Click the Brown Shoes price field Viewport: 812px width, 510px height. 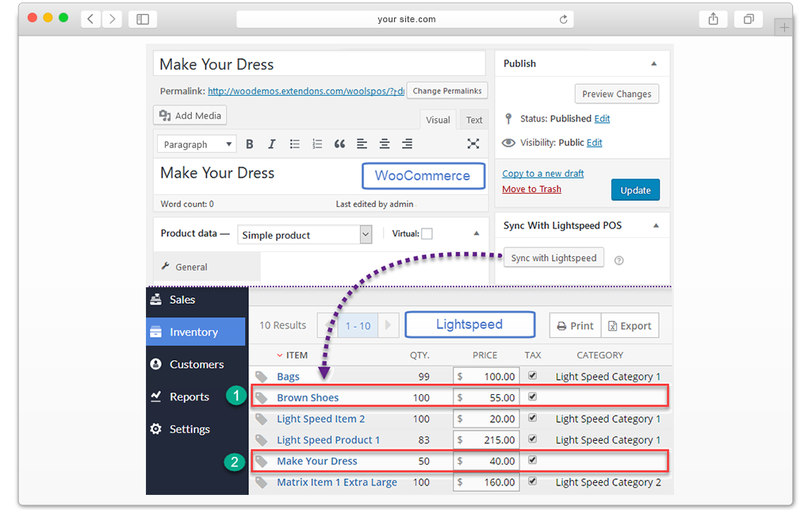486,397
